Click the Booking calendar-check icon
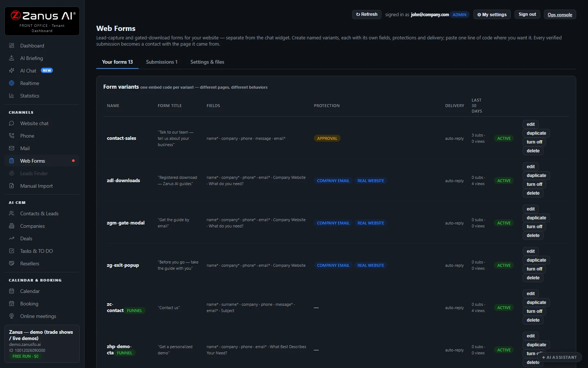The height and width of the screenshot is (368, 588). 11,304
